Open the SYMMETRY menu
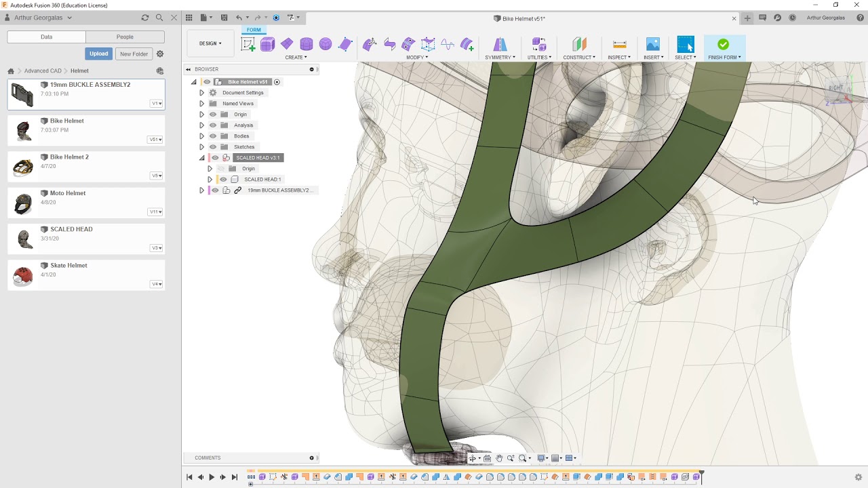 (x=500, y=58)
